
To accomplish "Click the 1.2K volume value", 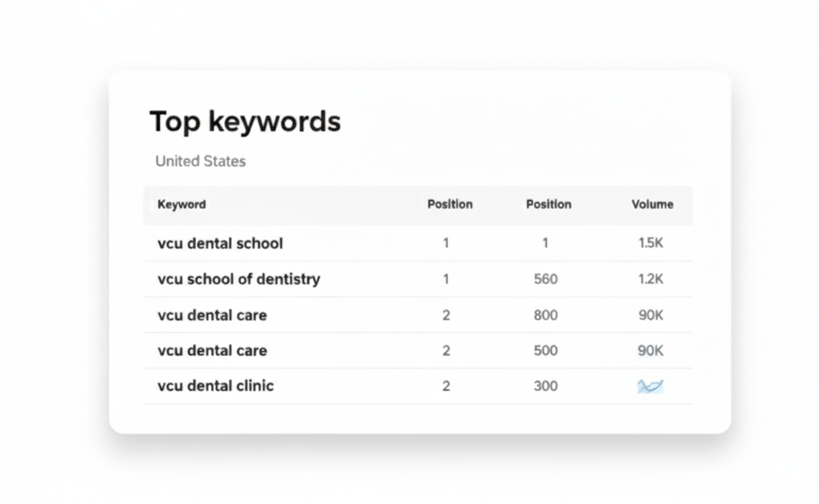I will [650, 279].
